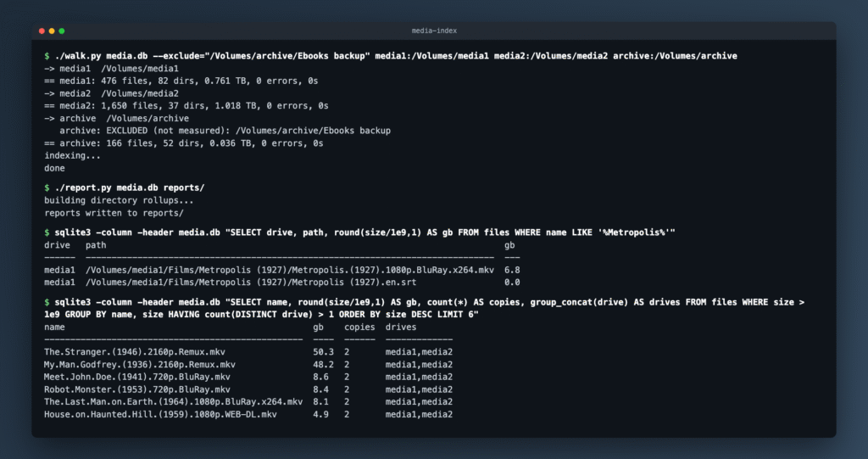Click the 'drives' column header
The image size is (868, 459).
401,327
